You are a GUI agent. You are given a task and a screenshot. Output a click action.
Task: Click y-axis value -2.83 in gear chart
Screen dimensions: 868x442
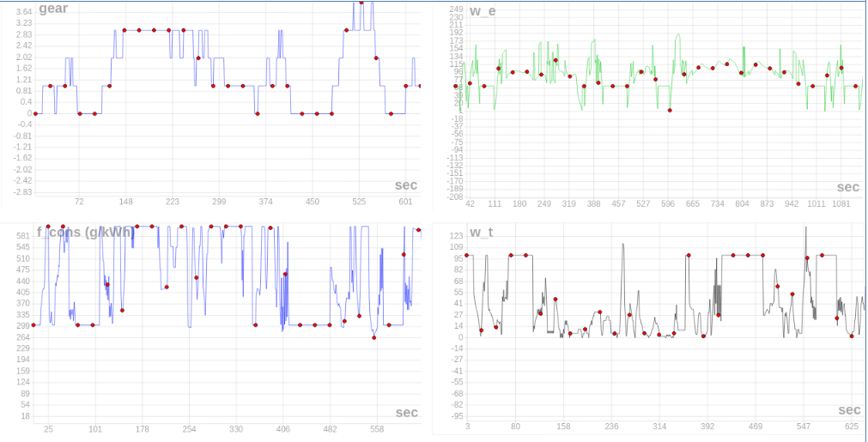pos(23,192)
